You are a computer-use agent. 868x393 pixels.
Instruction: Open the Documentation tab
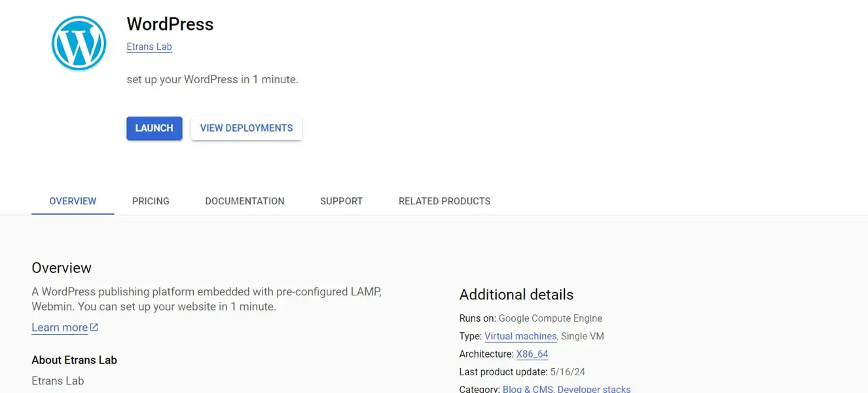(x=245, y=201)
